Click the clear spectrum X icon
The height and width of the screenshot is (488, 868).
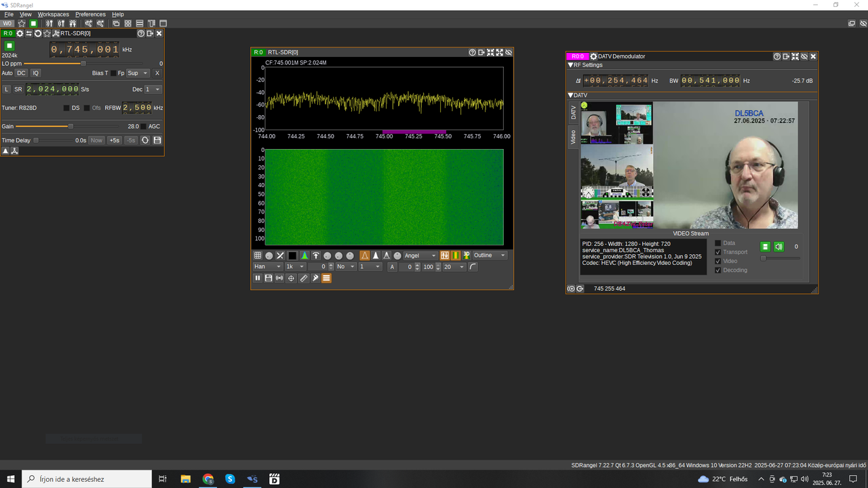point(280,256)
